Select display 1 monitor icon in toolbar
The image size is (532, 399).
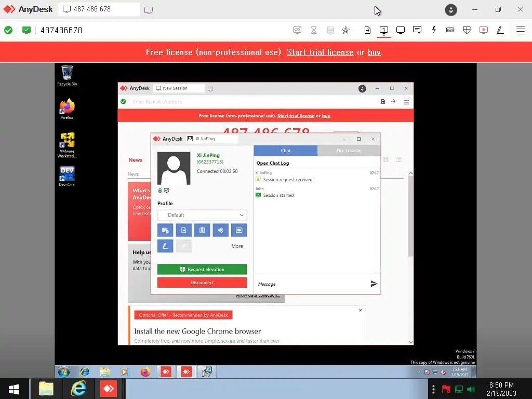point(384,30)
